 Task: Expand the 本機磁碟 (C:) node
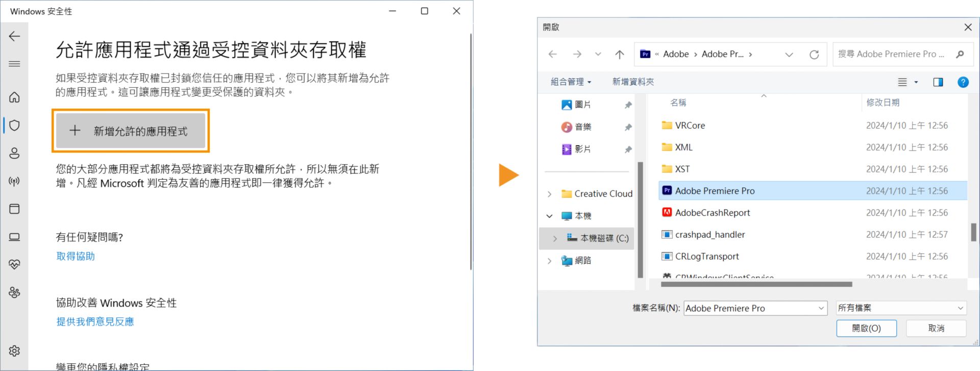[x=555, y=238]
